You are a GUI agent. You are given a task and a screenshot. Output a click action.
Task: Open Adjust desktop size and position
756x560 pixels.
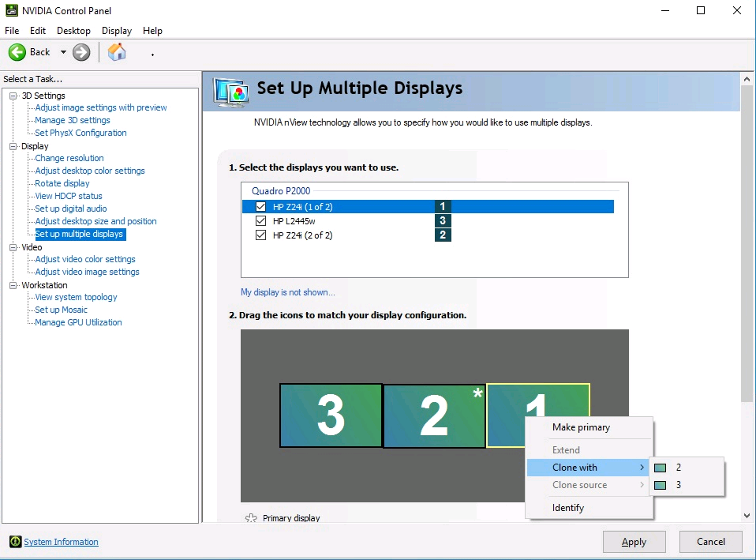pyautogui.click(x=95, y=221)
